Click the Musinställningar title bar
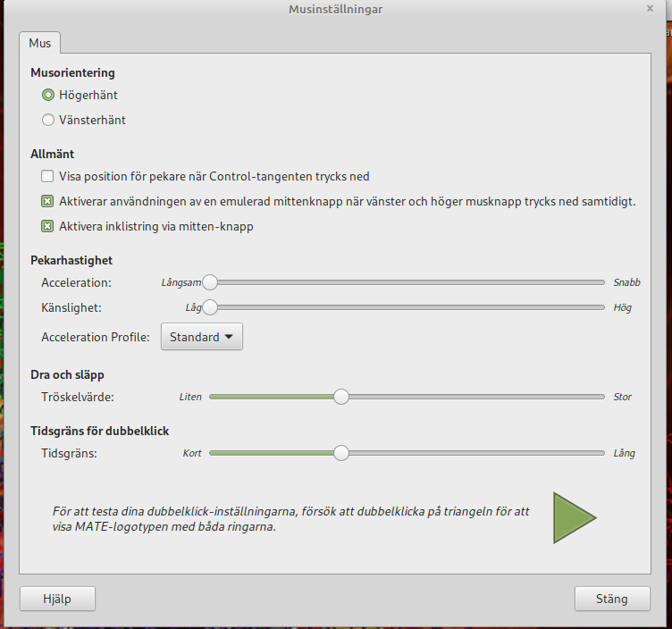The width and height of the screenshot is (672, 629). click(336, 9)
